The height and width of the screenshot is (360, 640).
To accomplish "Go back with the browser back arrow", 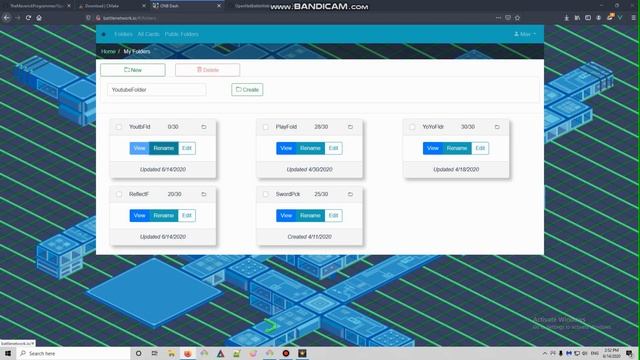I will [7, 18].
